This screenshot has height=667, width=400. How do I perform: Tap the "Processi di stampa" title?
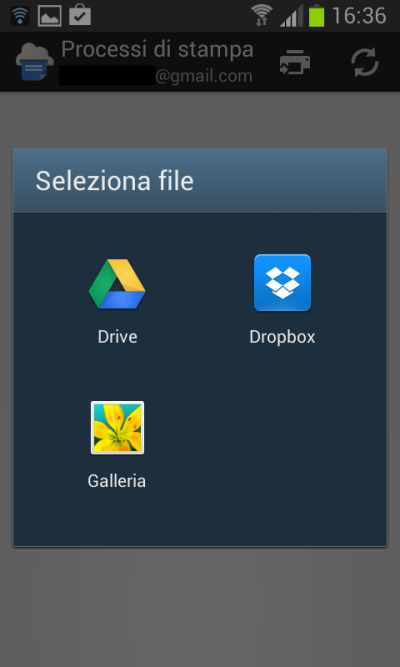click(157, 49)
